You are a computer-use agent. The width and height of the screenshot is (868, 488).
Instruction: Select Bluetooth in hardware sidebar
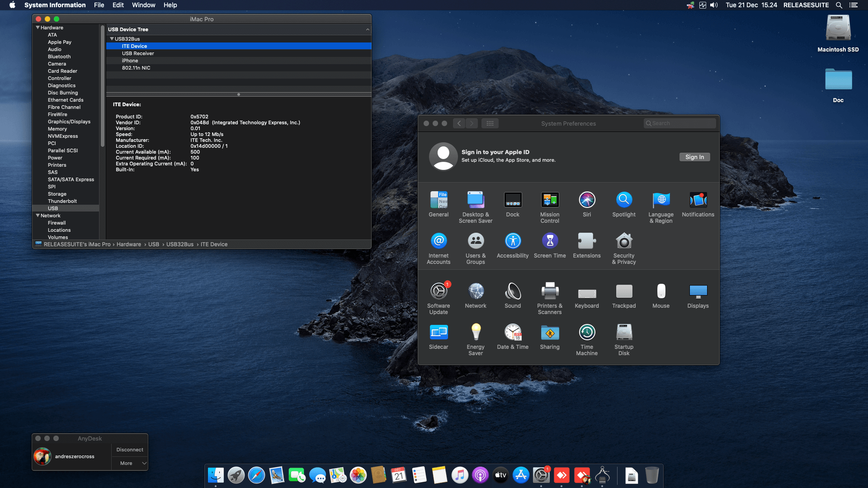tap(59, 56)
